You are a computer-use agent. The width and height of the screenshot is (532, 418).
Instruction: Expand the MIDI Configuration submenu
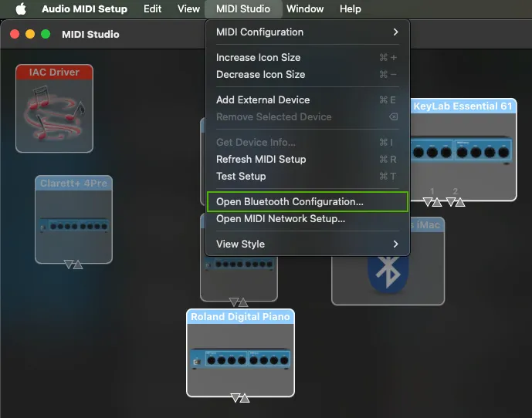pyautogui.click(x=307, y=32)
